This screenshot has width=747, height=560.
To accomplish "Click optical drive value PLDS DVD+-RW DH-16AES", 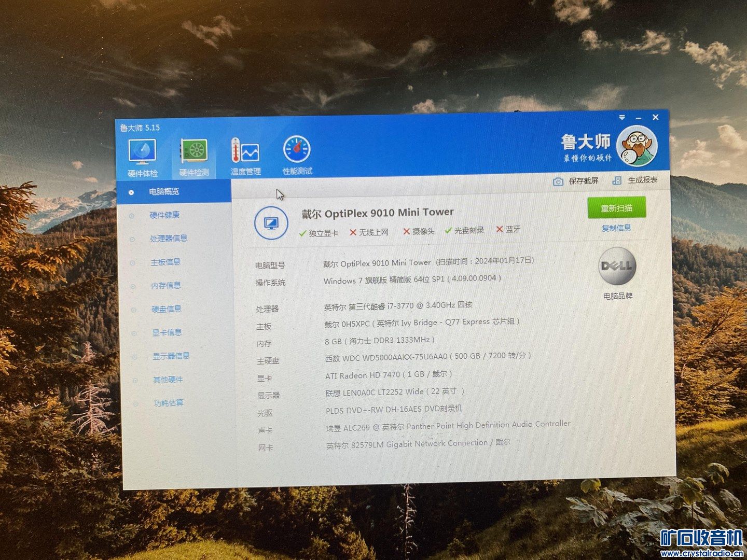I will tap(394, 409).
